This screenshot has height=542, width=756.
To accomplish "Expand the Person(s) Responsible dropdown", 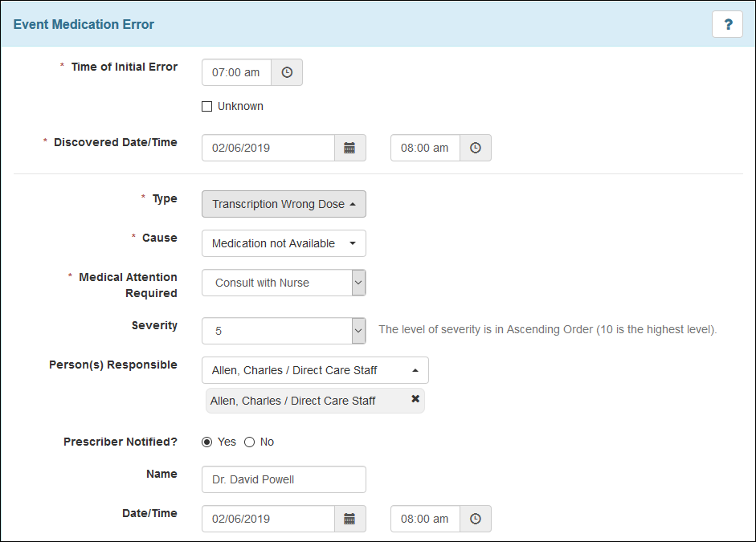I will pos(315,370).
